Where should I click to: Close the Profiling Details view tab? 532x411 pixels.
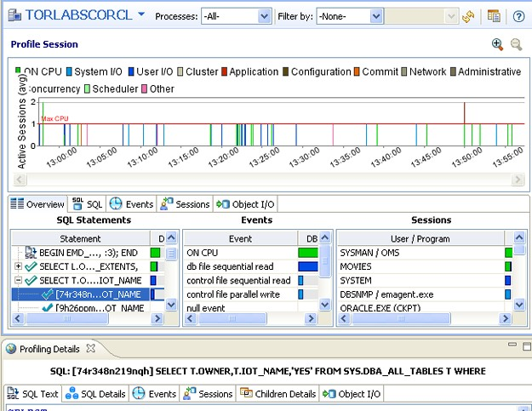click(90, 348)
